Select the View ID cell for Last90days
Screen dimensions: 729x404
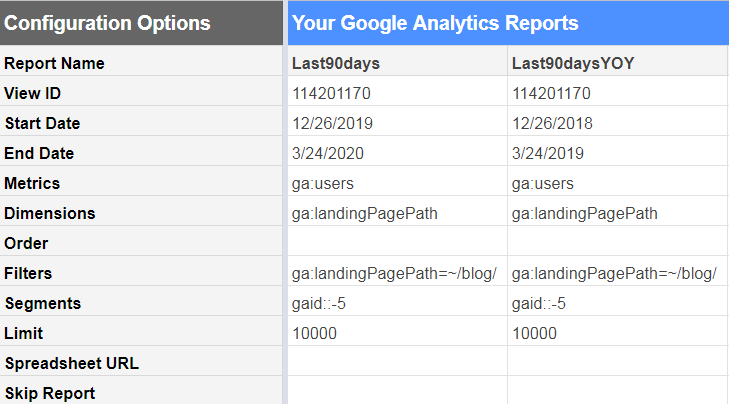[x=396, y=93]
